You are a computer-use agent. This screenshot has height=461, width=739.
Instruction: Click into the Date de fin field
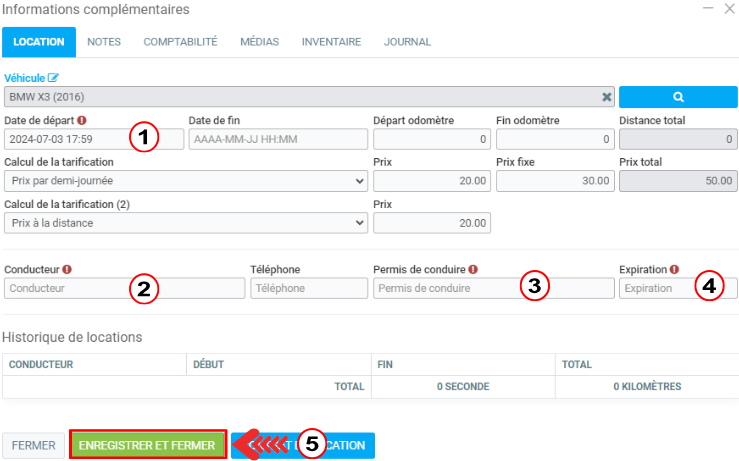[x=278, y=139]
